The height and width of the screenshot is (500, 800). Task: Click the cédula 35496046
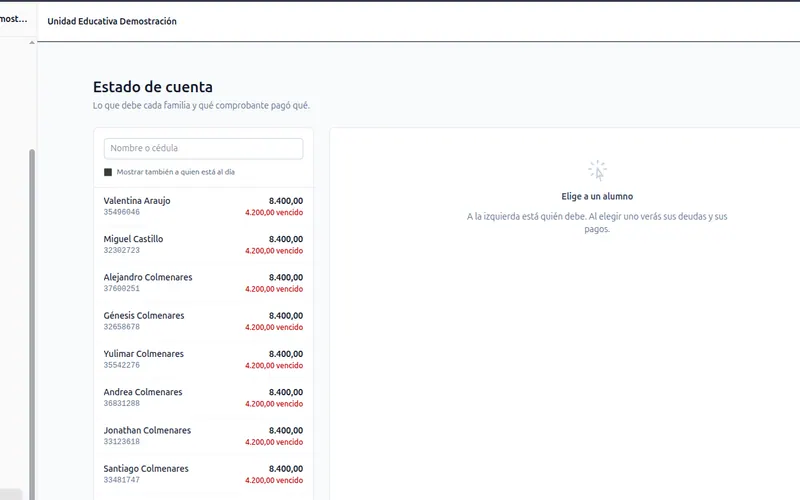[121, 212]
